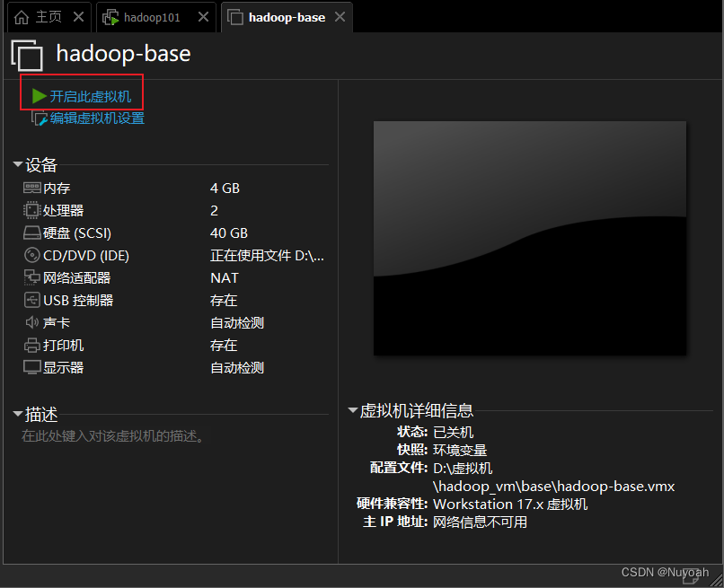Image resolution: width=724 pixels, height=588 pixels.
Task: Click the description field 在此处键入对该虚拟机的描述
Action: coord(113,435)
